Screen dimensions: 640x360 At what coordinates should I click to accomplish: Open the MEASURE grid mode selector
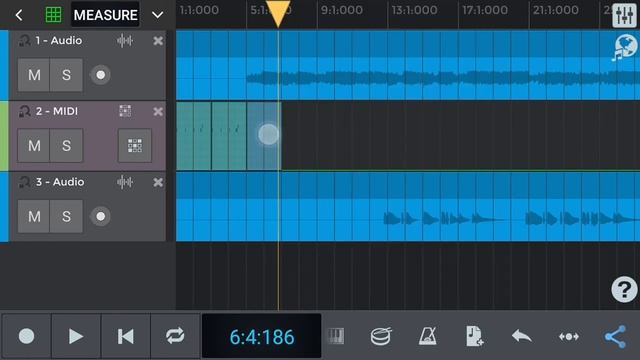105,15
